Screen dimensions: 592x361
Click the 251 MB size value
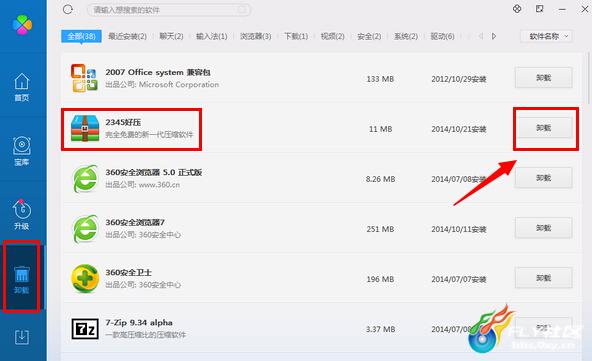(x=380, y=229)
